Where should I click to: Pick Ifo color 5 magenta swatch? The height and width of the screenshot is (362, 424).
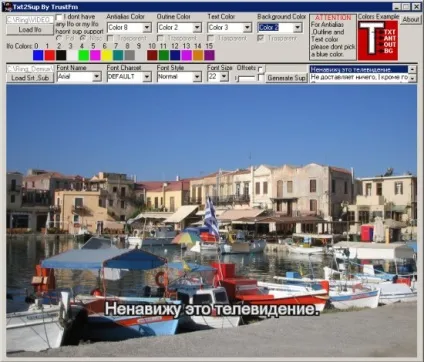95,55
